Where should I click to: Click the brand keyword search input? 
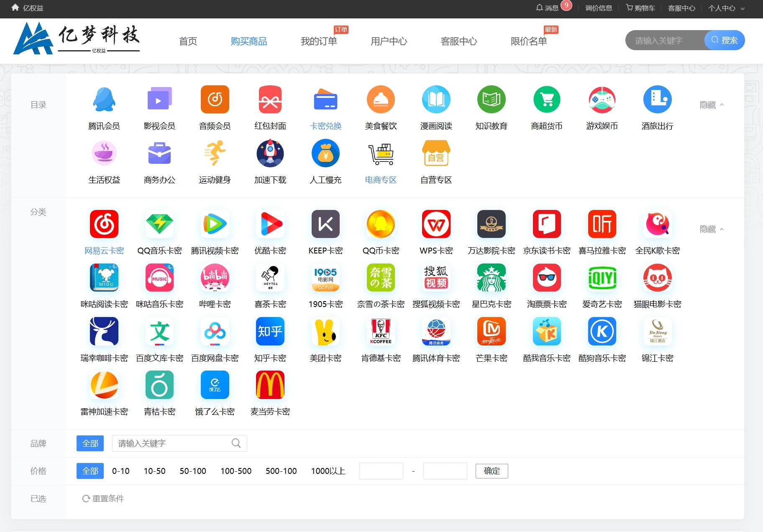point(172,443)
